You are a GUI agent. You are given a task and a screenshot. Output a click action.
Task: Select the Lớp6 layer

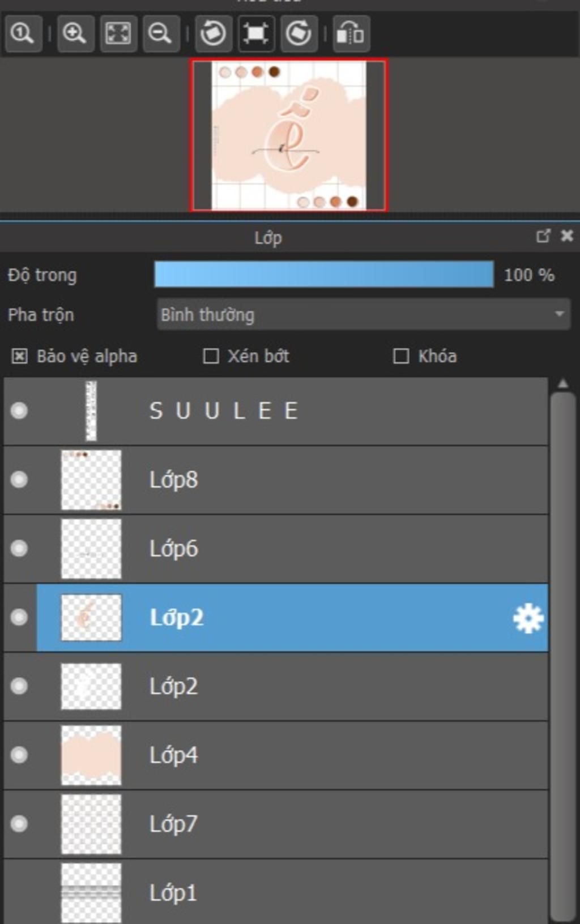coord(276,549)
